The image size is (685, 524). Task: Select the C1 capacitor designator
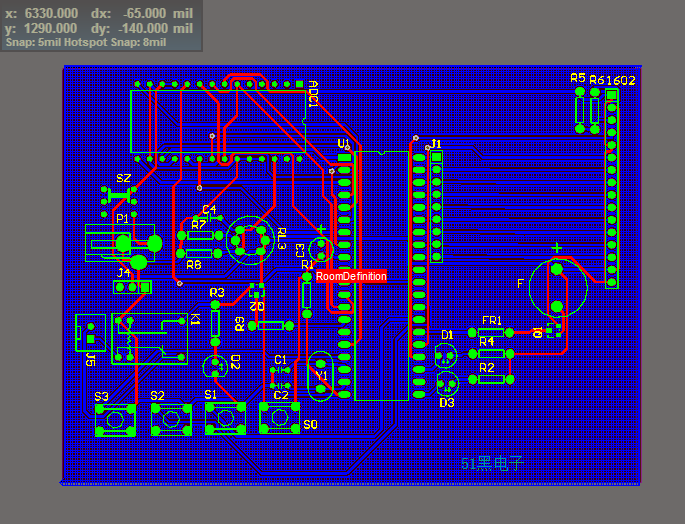pyautogui.click(x=280, y=360)
